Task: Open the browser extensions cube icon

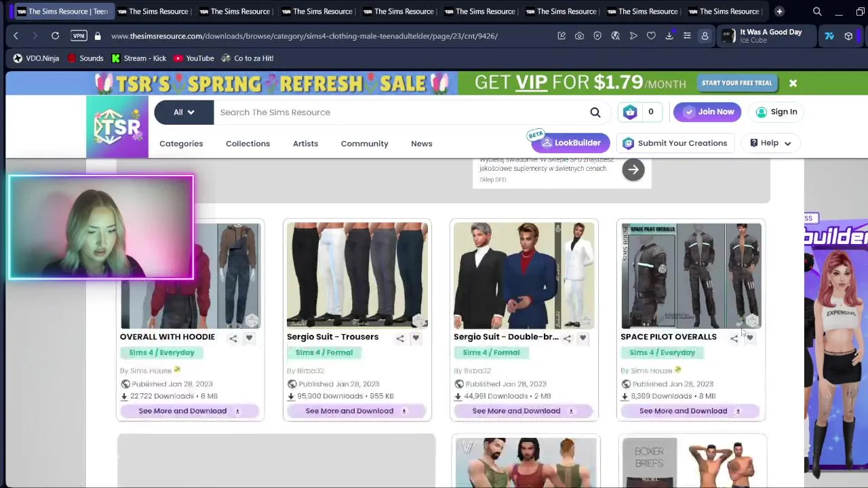Action: coord(848,36)
